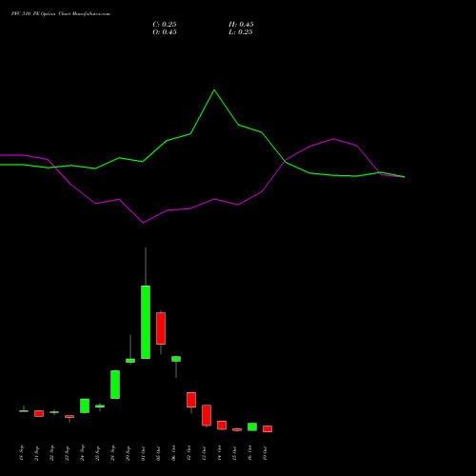The height and width of the screenshot is (476, 476).
Task: Click the 29 Sep date label
Action: point(128,453)
